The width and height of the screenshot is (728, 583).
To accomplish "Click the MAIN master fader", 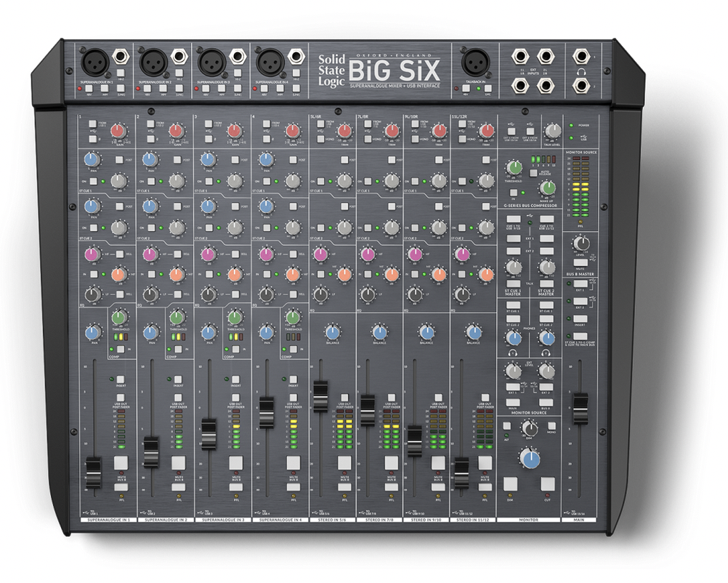I will point(580,409).
